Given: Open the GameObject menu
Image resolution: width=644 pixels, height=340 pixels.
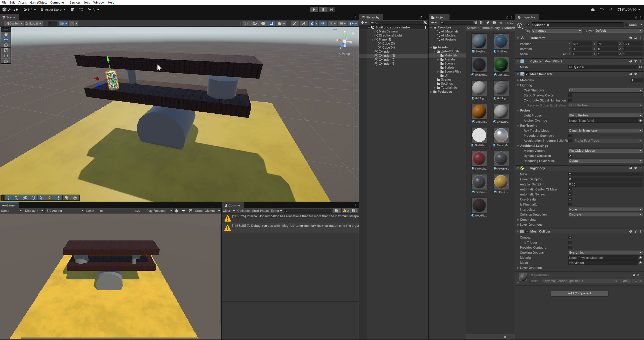Looking at the screenshot, I should click(x=38, y=3).
